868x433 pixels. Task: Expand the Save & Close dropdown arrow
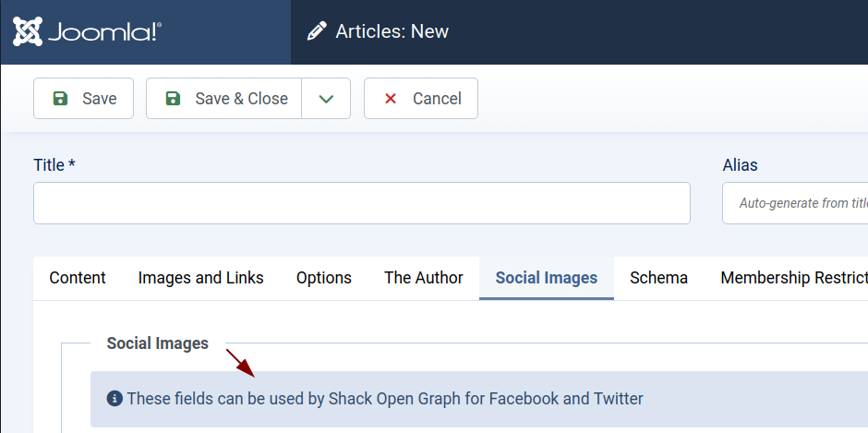[326, 99]
